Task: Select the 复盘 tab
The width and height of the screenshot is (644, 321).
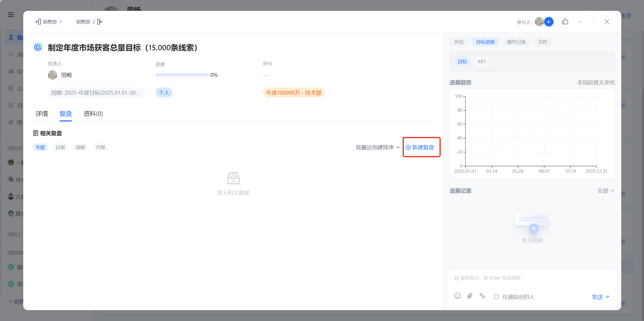Action: pos(66,114)
